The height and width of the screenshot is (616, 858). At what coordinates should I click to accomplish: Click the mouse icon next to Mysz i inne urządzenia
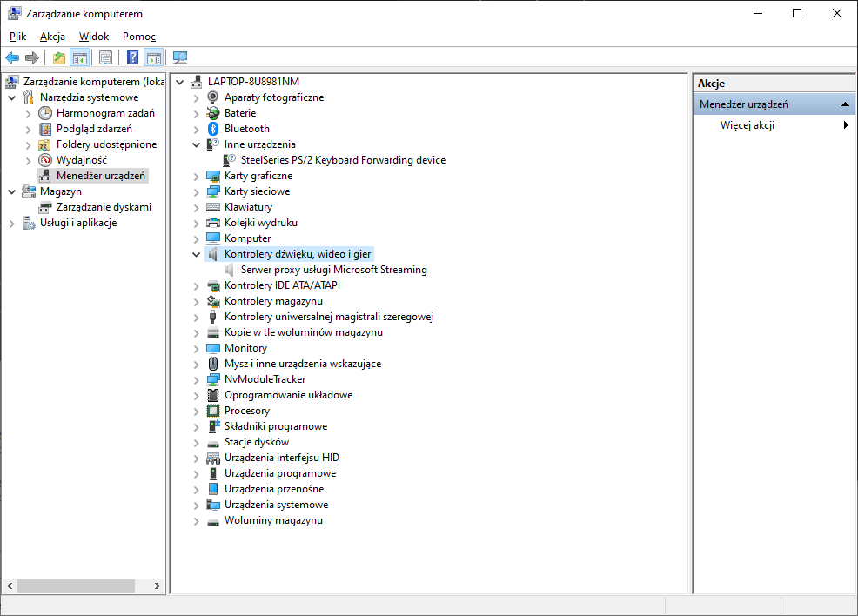point(213,364)
